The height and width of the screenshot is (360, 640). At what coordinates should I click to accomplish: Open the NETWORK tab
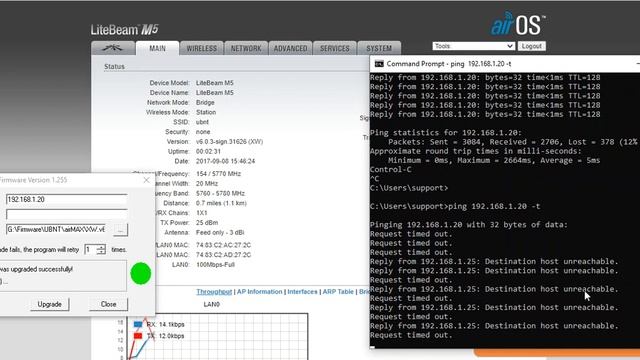(246, 48)
